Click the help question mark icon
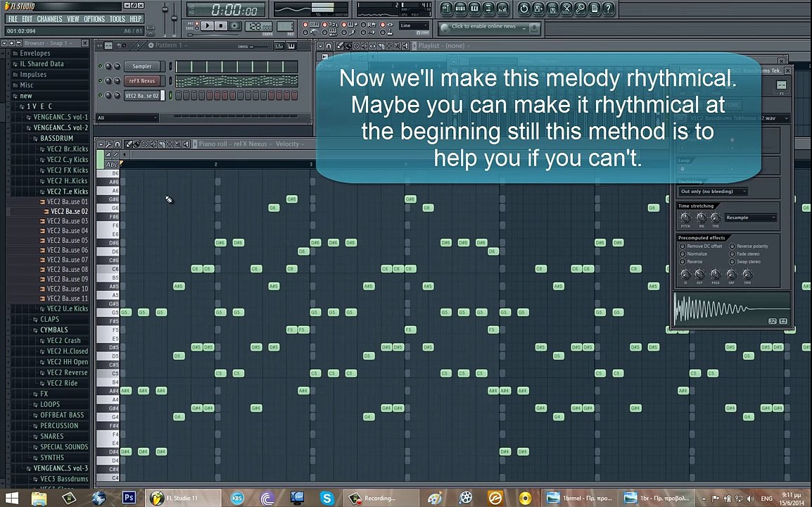Image resolution: width=812 pixels, height=507 pixels. 609,8
